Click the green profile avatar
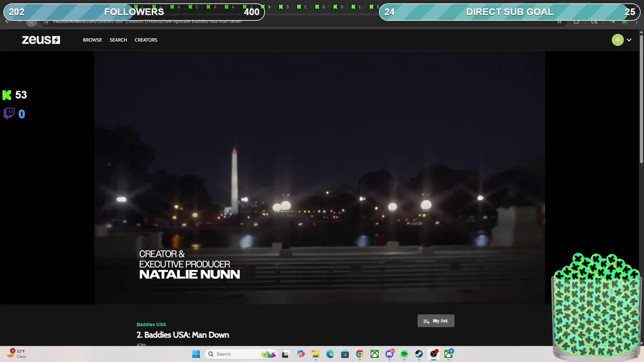Viewport: 644px width, 362px height. 617,40
